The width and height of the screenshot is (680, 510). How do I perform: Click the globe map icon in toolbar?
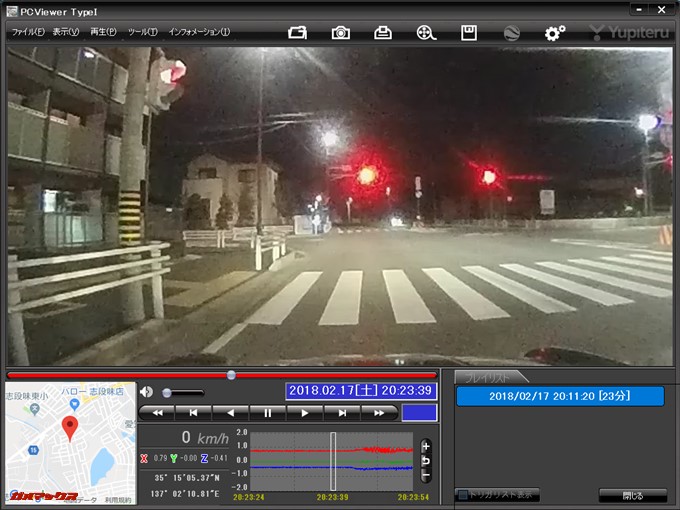(x=511, y=32)
